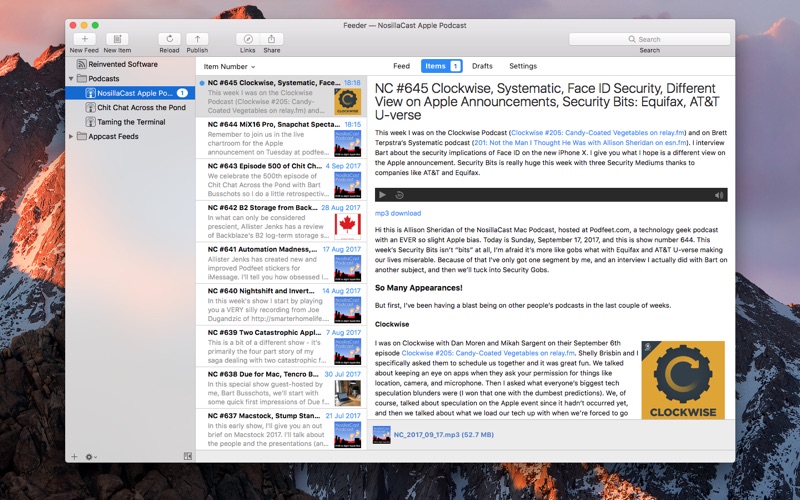The width and height of the screenshot is (800, 500).
Task: Select Chit Chat Across the Pond feed
Action: pos(140,107)
